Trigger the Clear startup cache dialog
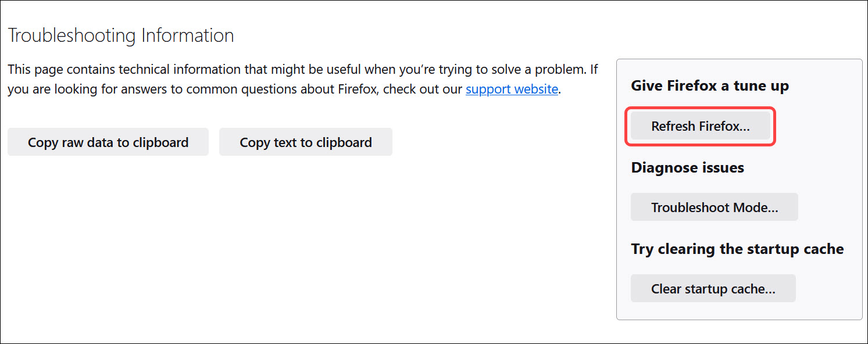This screenshot has height=344, width=868. point(713,288)
